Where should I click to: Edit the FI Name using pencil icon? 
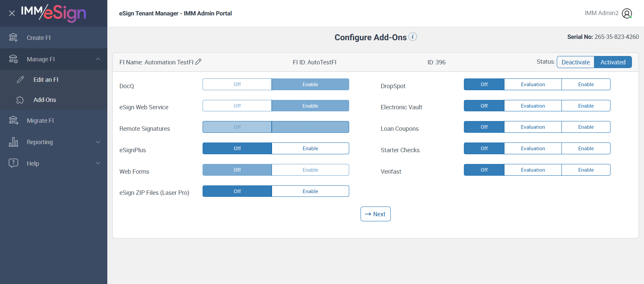click(x=198, y=62)
